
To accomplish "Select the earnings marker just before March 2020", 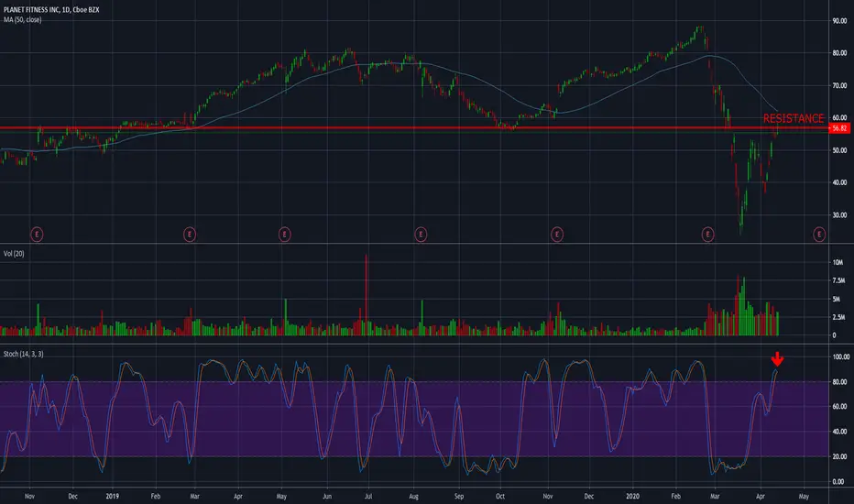I will (707, 235).
